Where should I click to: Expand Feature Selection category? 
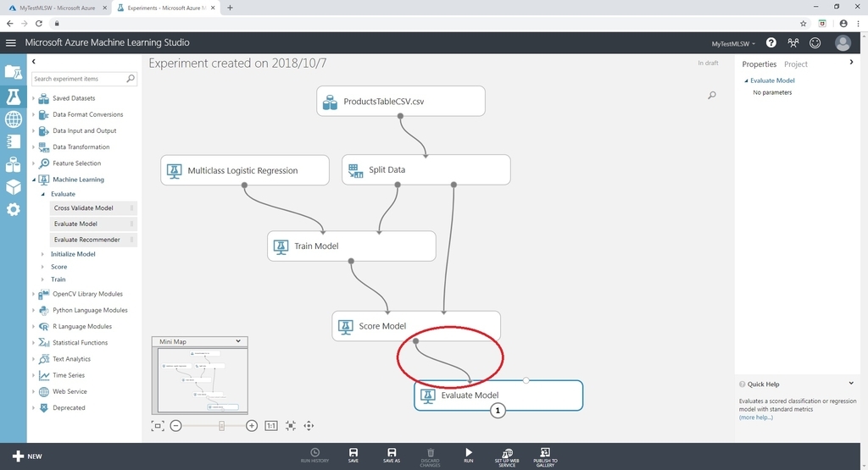[x=33, y=163]
